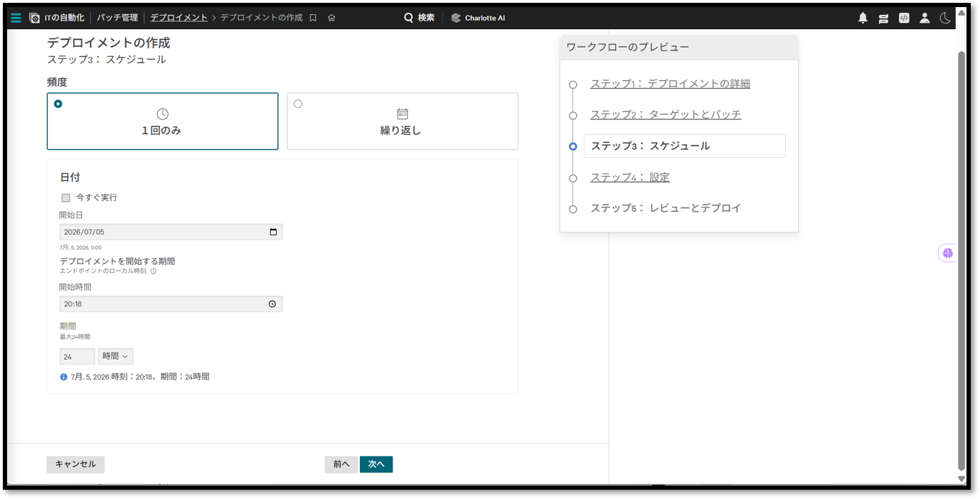Viewport: 980px width, 499px height.
Task: Click the scrollbar down arrow
Action: (x=962, y=479)
